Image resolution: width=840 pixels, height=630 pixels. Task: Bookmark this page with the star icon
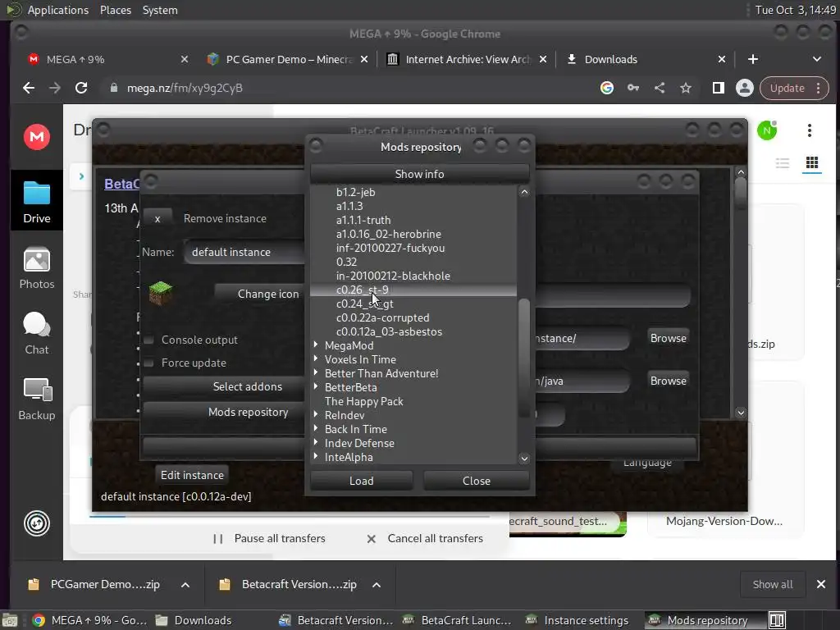(x=686, y=88)
